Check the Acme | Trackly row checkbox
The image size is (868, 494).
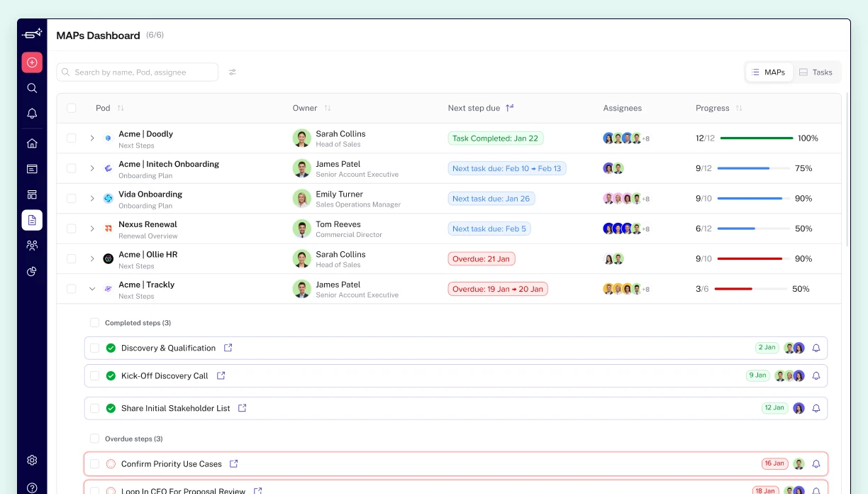point(71,289)
